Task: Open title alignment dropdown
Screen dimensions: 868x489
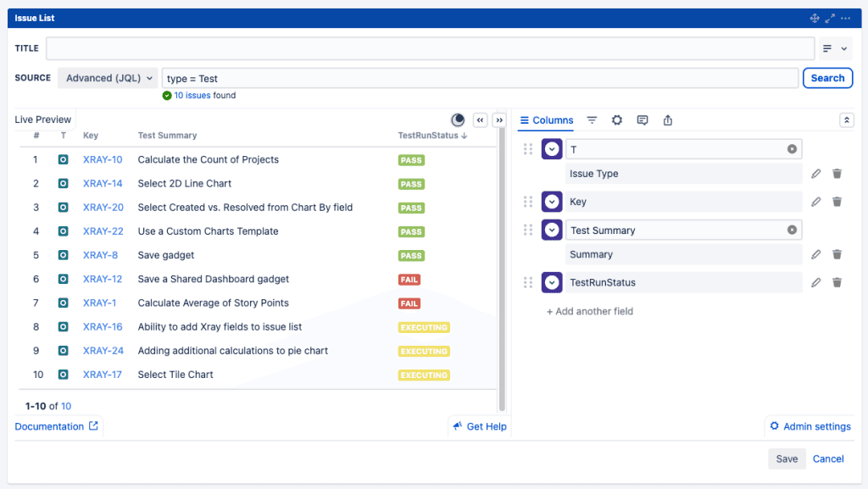Action: click(x=834, y=49)
